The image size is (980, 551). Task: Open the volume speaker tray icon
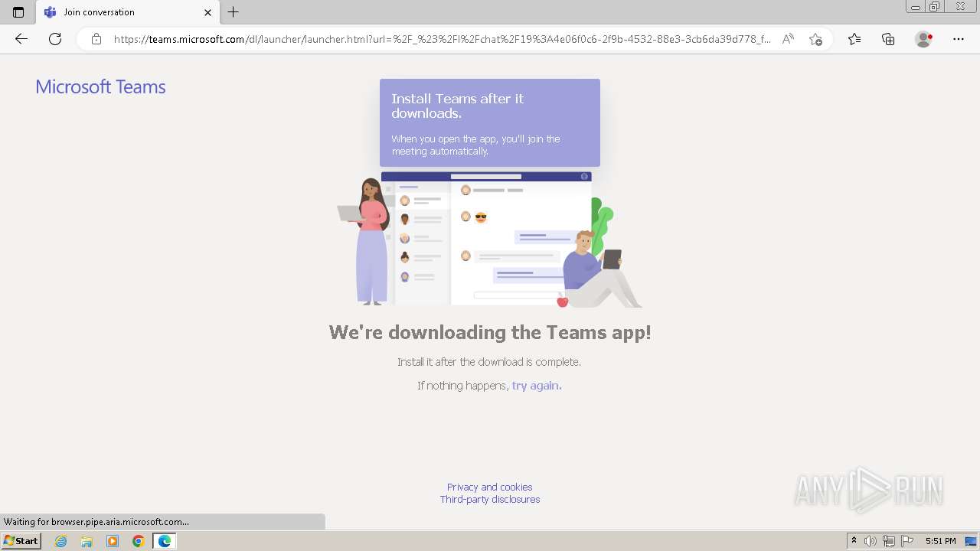coord(871,541)
